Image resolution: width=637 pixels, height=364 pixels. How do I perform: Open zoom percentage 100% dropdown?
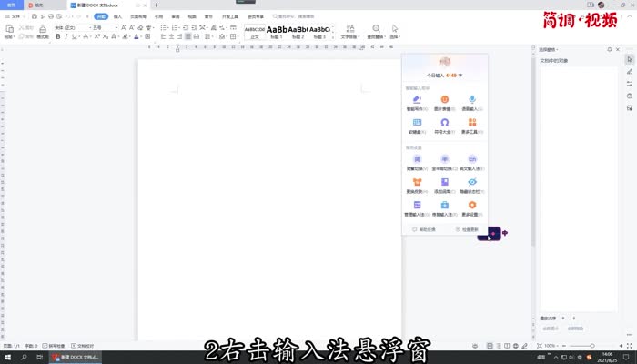[x=551, y=346]
